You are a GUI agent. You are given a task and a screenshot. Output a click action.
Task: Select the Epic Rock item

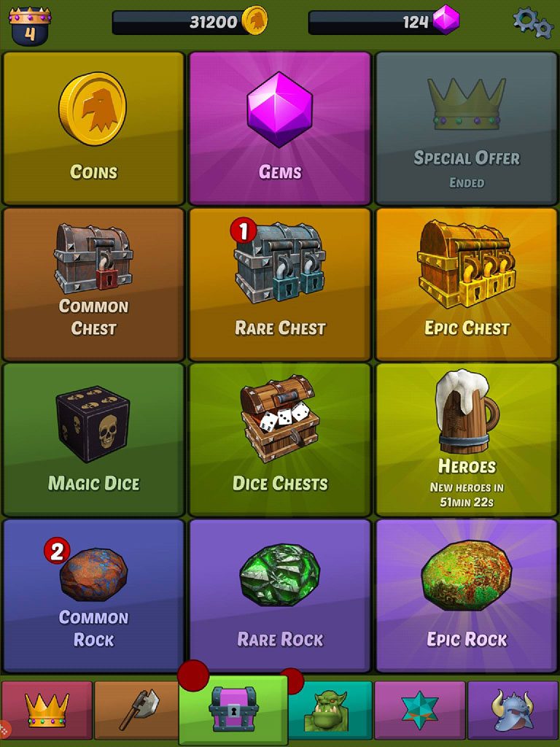point(467,595)
